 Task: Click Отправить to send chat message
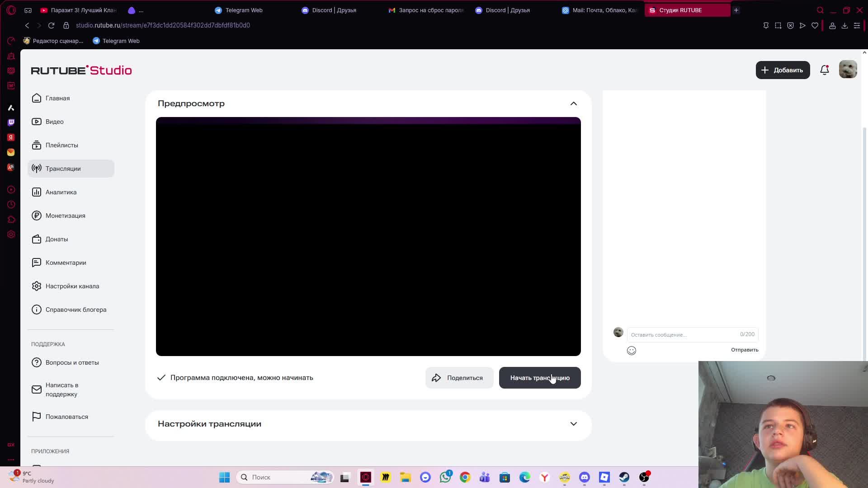(x=745, y=350)
